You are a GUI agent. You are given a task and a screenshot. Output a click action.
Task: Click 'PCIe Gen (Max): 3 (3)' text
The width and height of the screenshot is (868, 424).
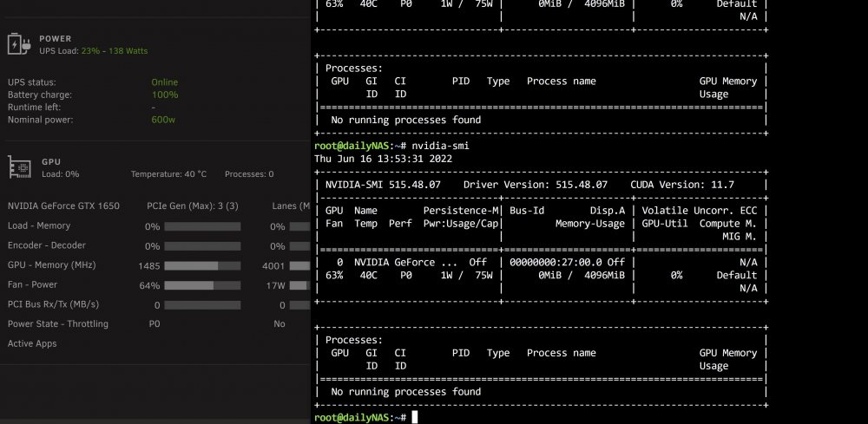tap(193, 206)
